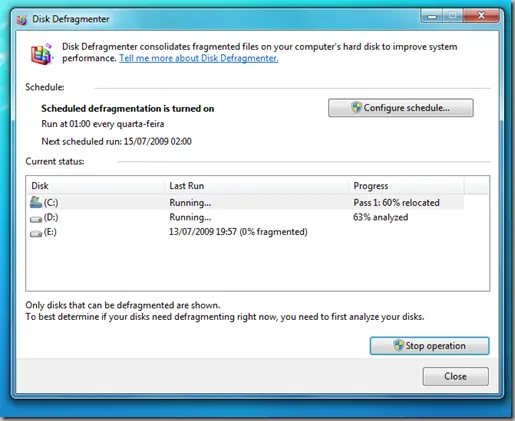Select the (D:) disk row label
Screen dimensions: 515x421
coord(51,217)
